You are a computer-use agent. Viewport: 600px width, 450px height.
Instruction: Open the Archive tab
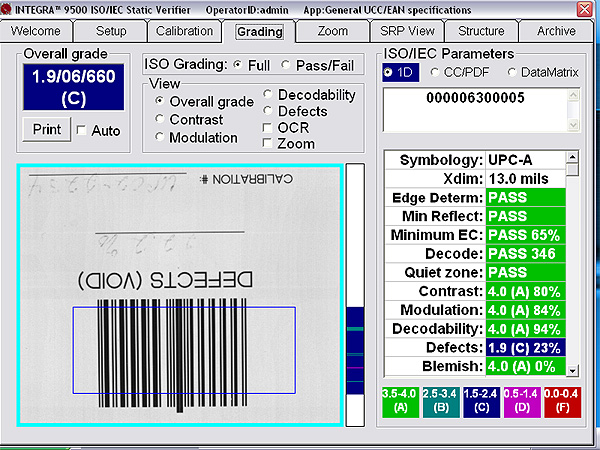[x=555, y=31]
